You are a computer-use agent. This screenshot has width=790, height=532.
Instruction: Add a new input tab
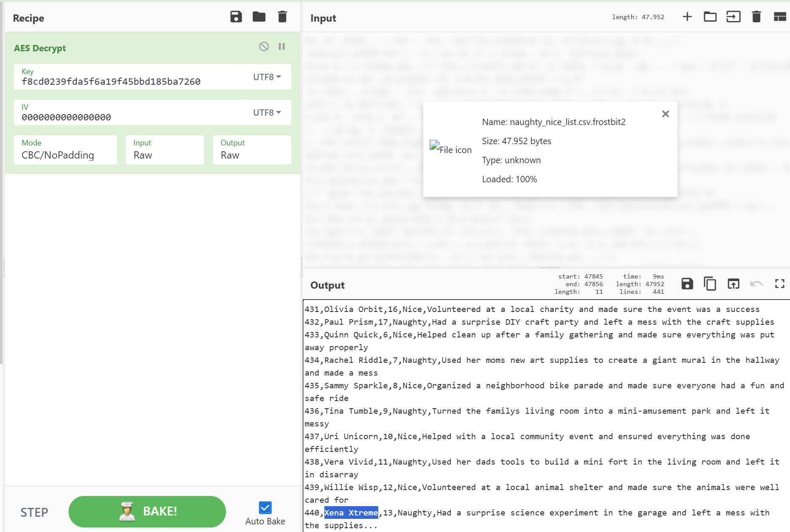[x=687, y=17]
